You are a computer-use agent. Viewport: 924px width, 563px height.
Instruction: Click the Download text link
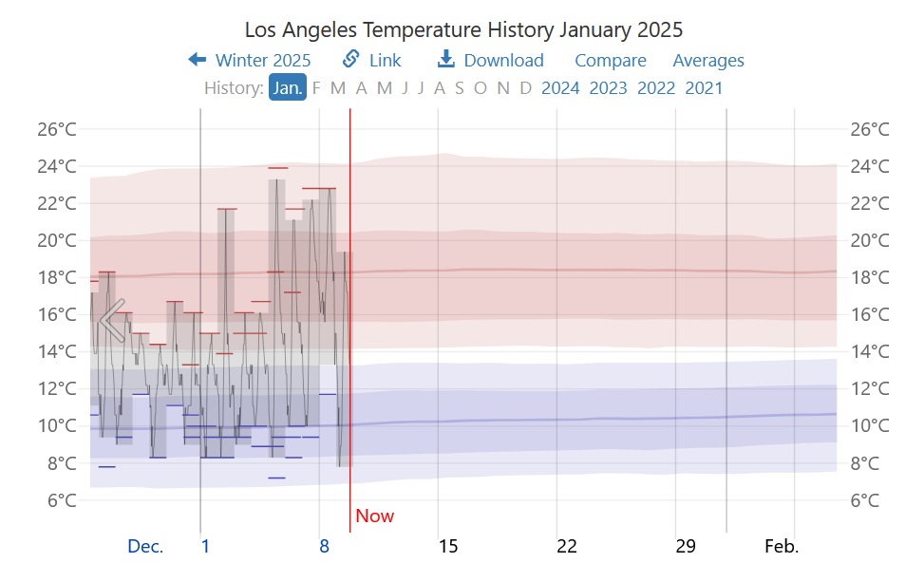click(503, 61)
